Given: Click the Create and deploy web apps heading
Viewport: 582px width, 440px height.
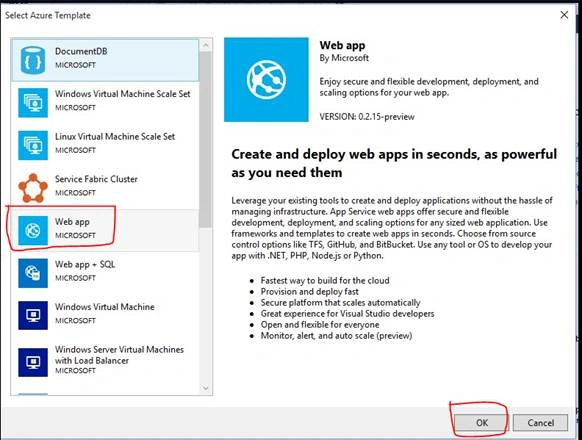Looking at the screenshot, I should click(394, 163).
